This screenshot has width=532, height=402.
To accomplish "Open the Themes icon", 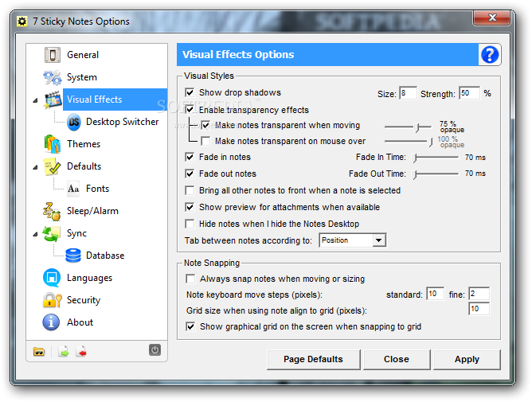I will [53, 144].
